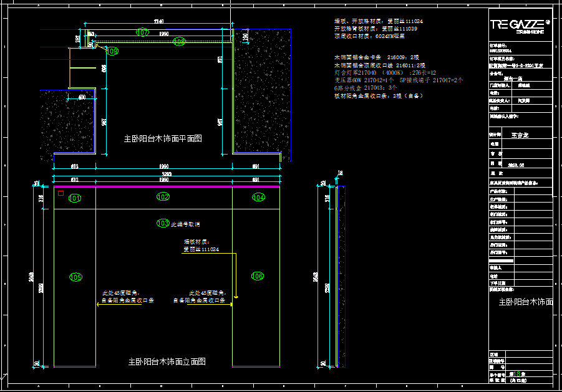Select part number bubble 101
Image resolution: width=562 pixels, height=392 pixels.
point(75,198)
